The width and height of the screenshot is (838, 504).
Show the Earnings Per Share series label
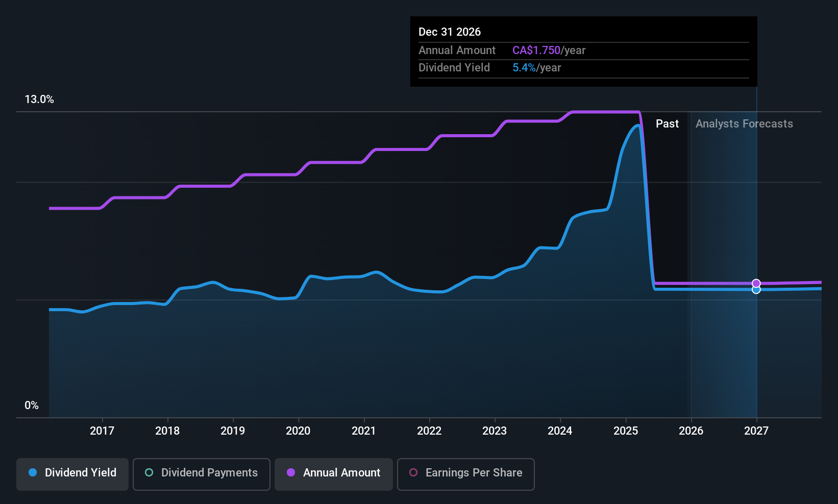[474, 472]
